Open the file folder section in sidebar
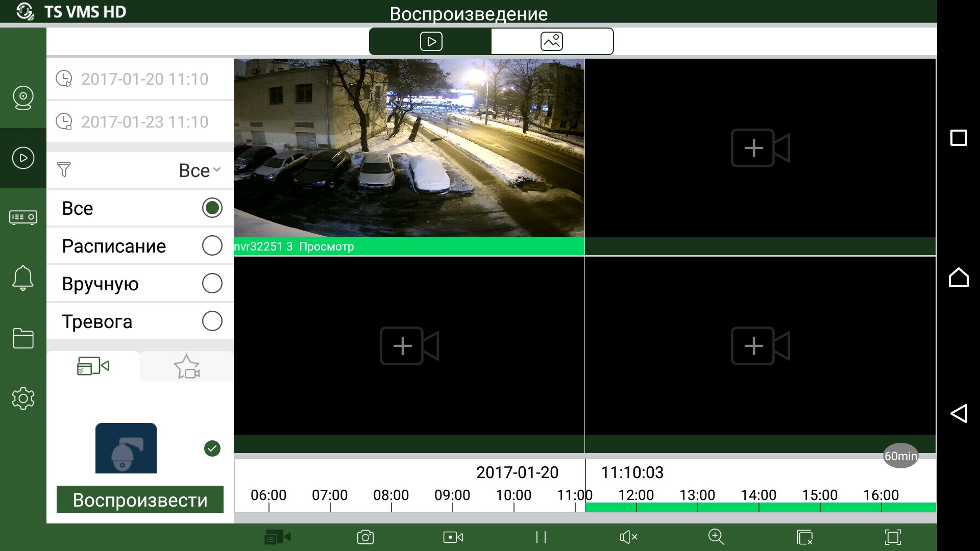Viewport: 980px width, 551px height. point(23,338)
